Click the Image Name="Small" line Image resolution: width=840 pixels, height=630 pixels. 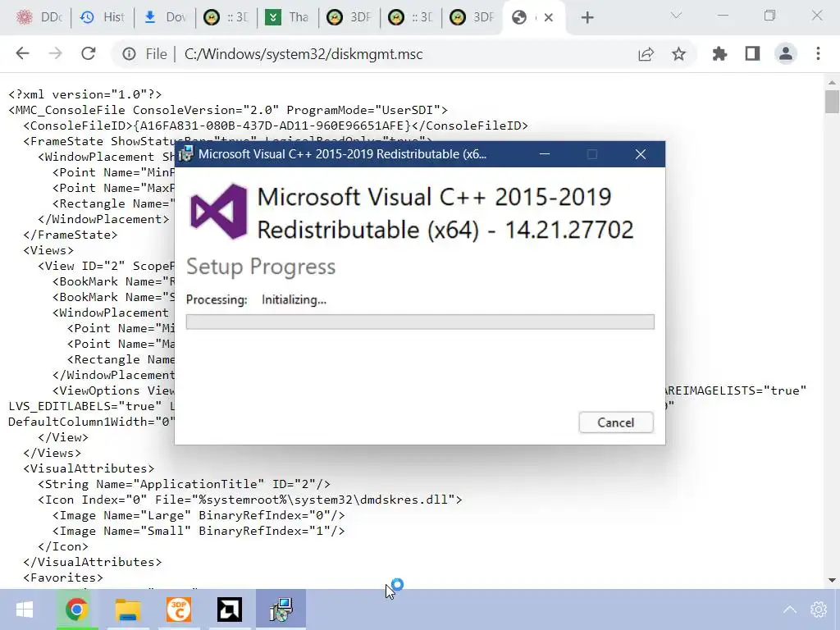click(x=199, y=531)
